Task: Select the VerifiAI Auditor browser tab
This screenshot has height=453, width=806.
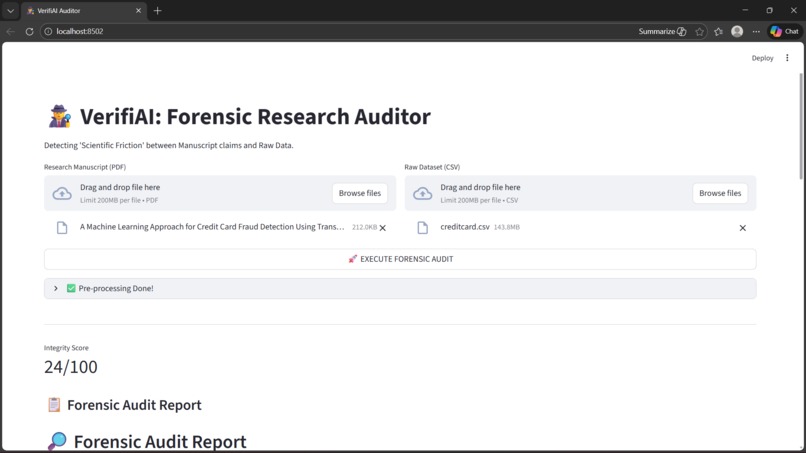Action: [x=84, y=10]
